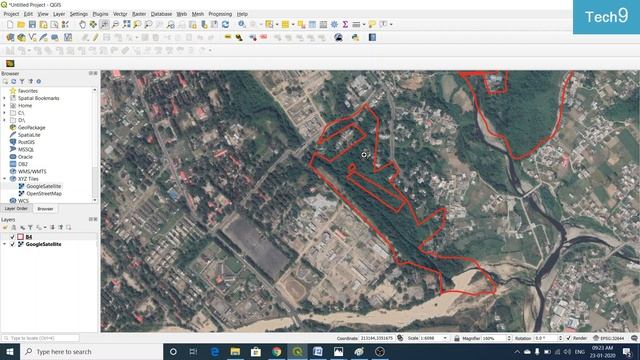This screenshot has height=360, width=640.
Task: Open the Data Source Manager icon
Action: click(x=10, y=38)
